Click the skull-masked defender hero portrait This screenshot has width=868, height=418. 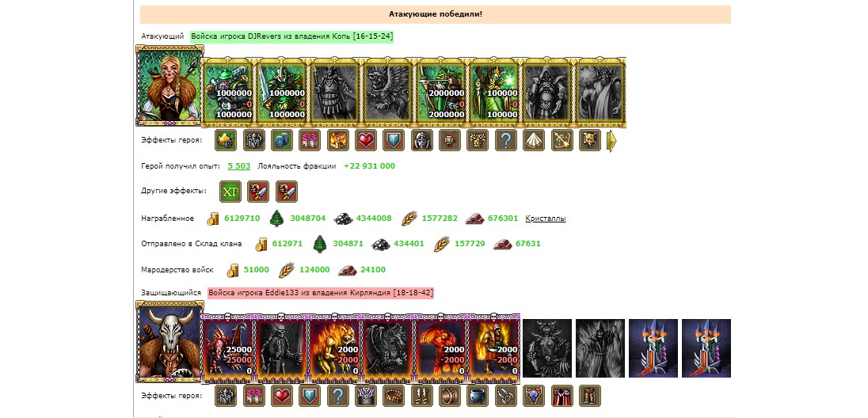pos(169,342)
